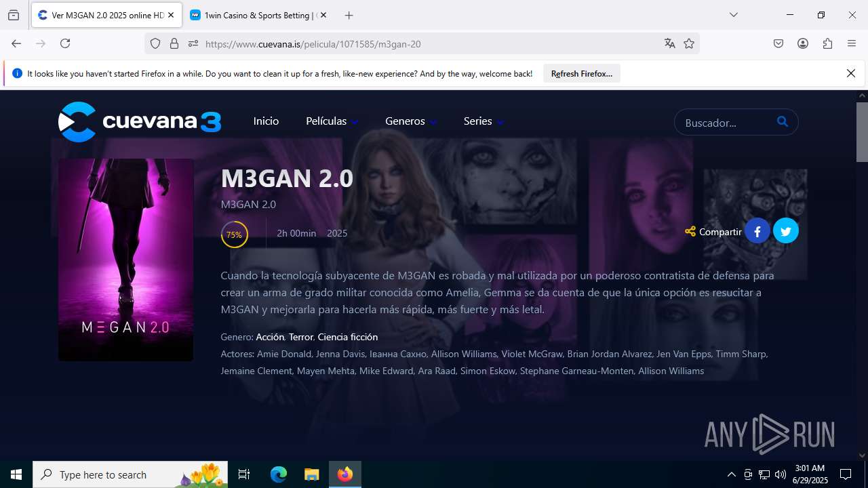Viewport: 868px width, 488px height.
Task: Show recent browsing across windows
Action: (x=14, y=15)
